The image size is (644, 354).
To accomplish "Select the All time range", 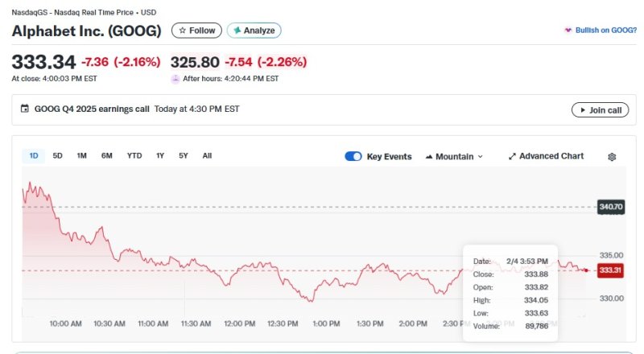I will (207, 156).
